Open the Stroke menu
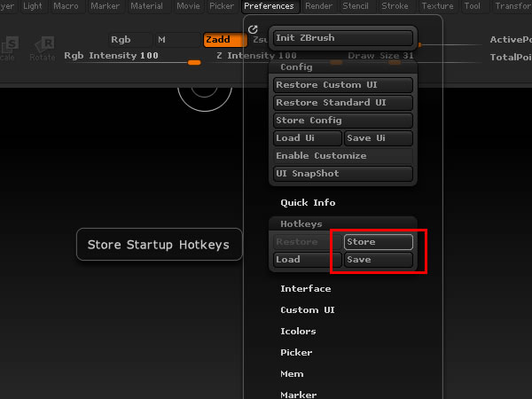 point(395,6)
